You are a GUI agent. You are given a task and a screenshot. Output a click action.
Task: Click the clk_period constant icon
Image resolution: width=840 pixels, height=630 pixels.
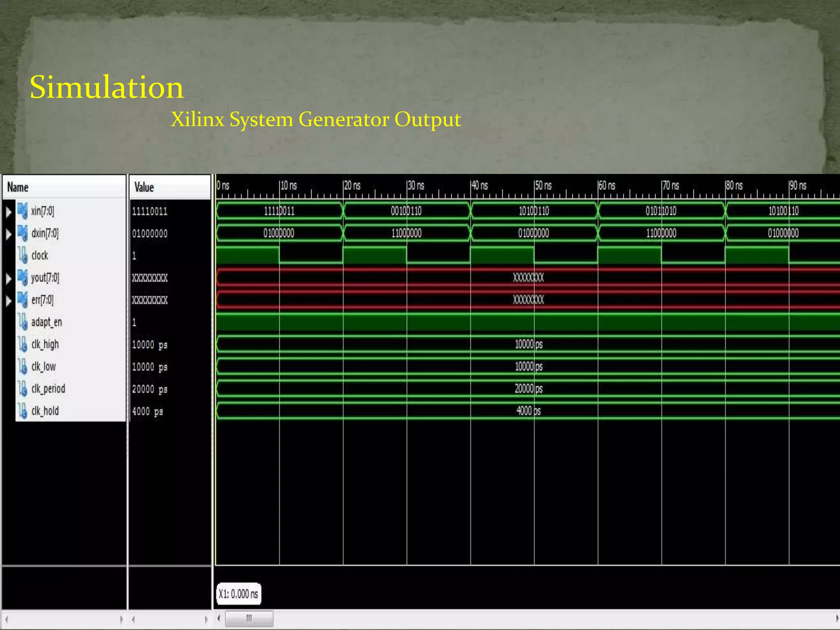pos(23,388)
